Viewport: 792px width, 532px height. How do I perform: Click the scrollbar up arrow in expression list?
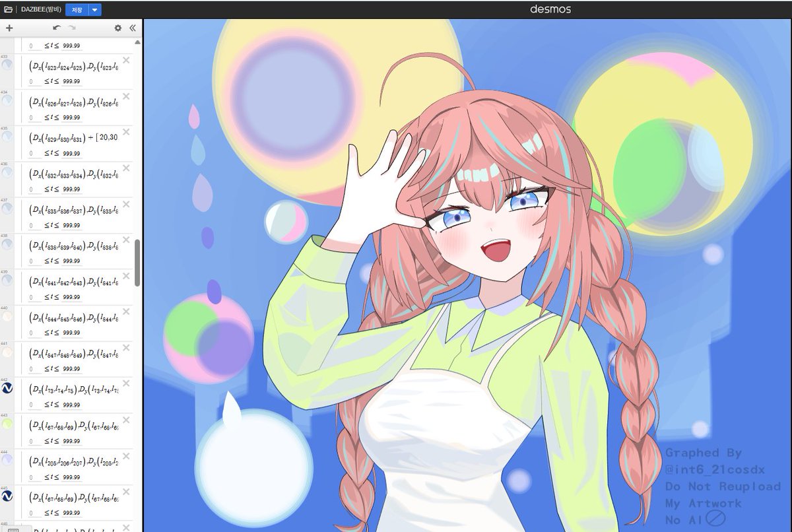pos(137,42)
